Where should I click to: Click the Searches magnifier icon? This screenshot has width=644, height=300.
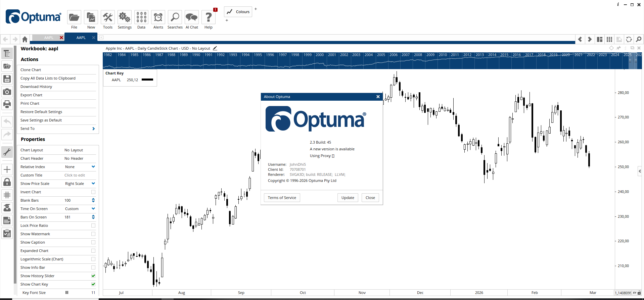[175, 17]
